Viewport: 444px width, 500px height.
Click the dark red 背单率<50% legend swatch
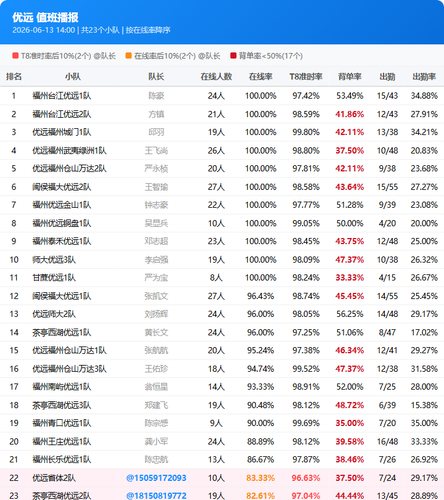coord(233,56)
